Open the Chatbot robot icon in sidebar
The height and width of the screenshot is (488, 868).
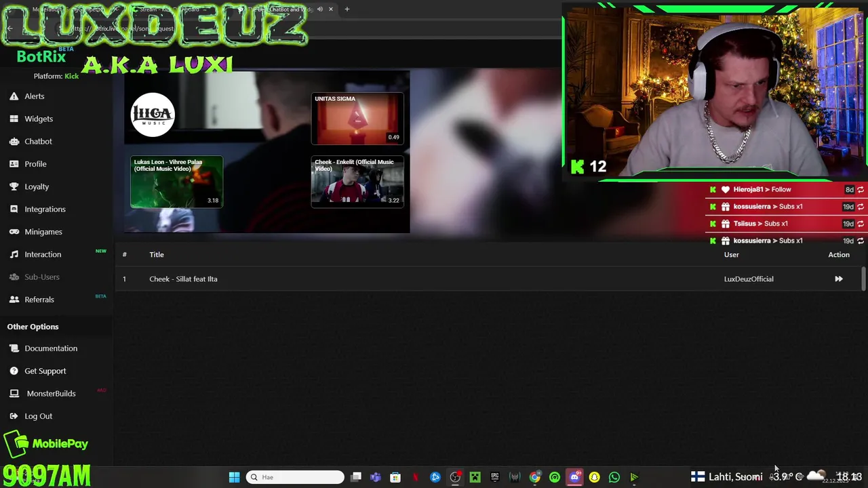(x=14, y=141)
